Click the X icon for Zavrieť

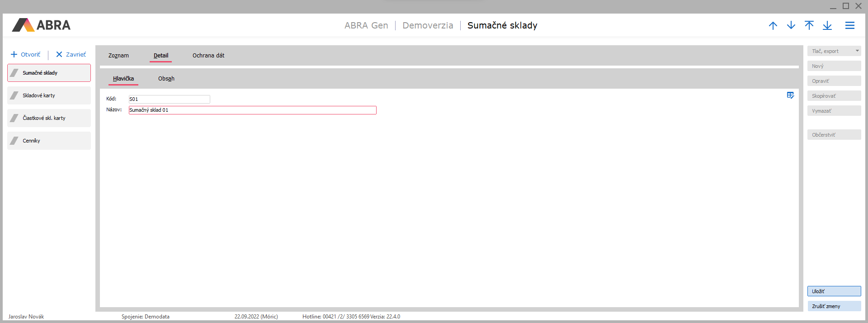[x=59, y=55]
